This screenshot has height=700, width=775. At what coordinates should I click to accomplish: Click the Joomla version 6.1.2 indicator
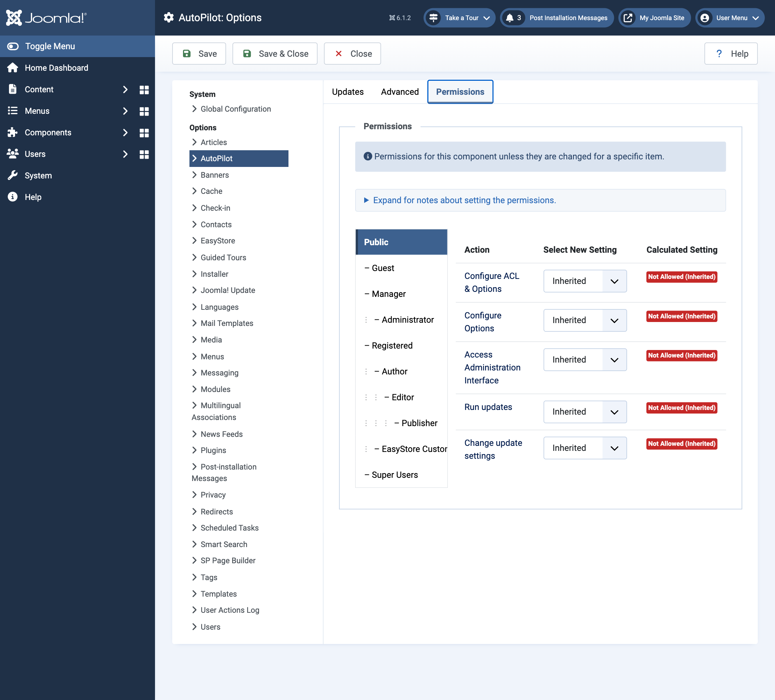click(x=400, y=18)
